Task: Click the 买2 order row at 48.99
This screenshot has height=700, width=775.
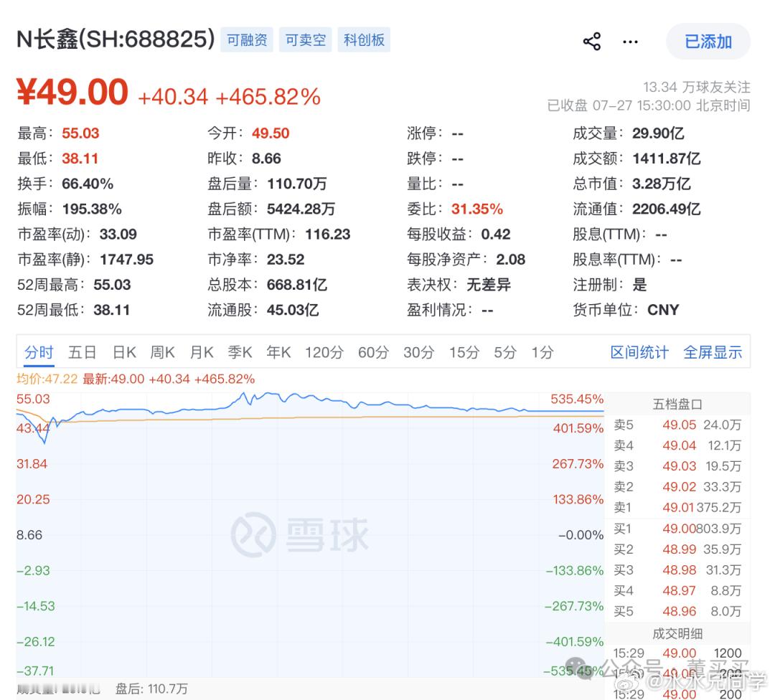Action: (677, 549)
